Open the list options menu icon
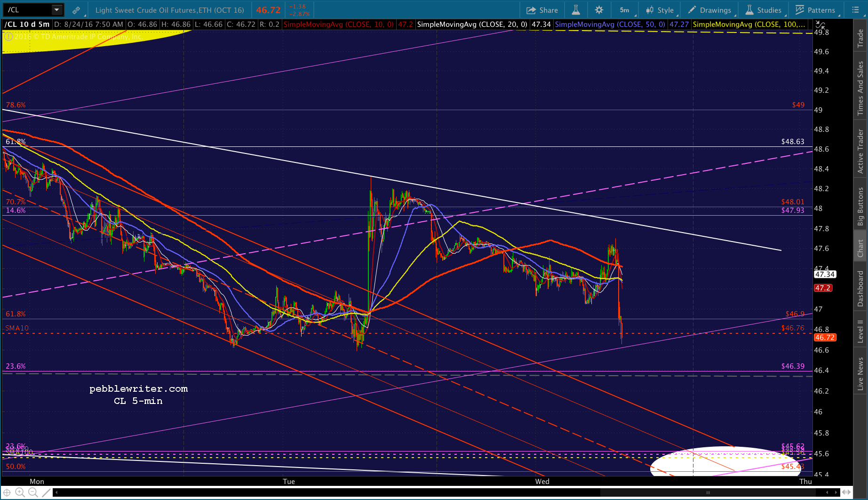This screenshot has width=868, height=500. pos(856,10)
